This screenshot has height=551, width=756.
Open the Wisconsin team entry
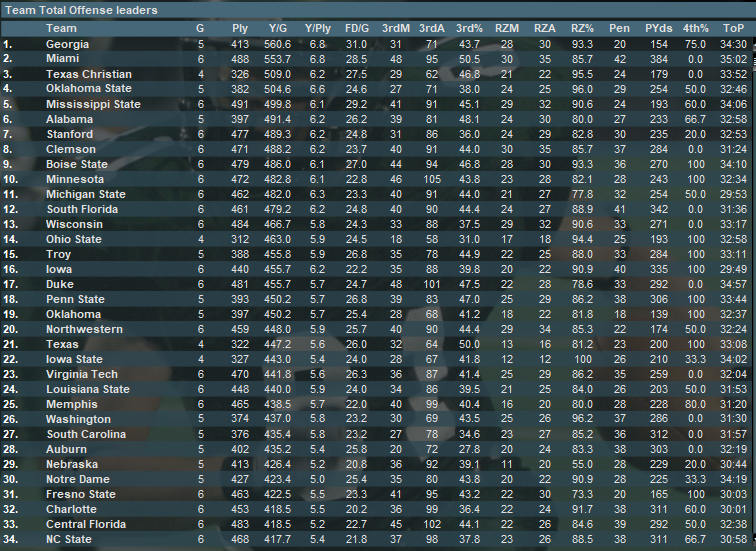74,224
